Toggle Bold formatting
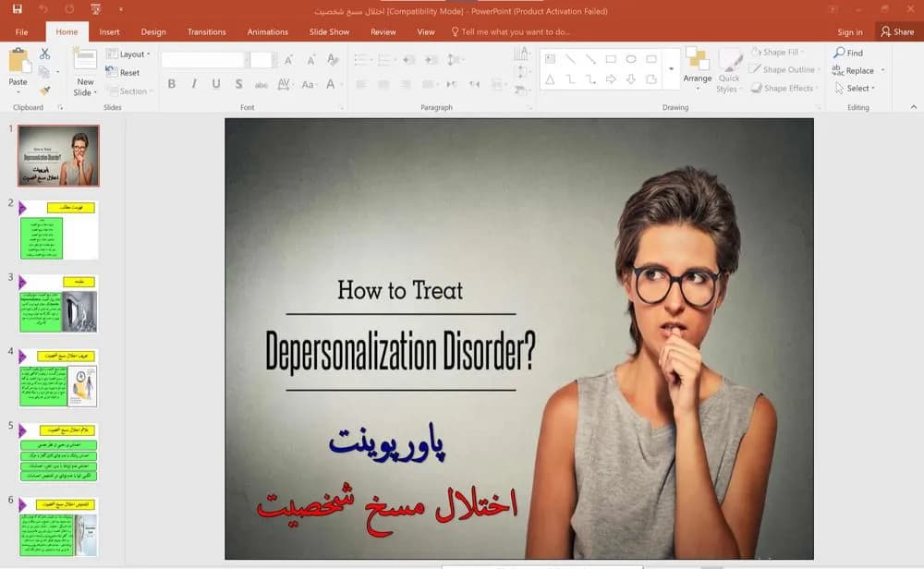 (x=172, y=84)
